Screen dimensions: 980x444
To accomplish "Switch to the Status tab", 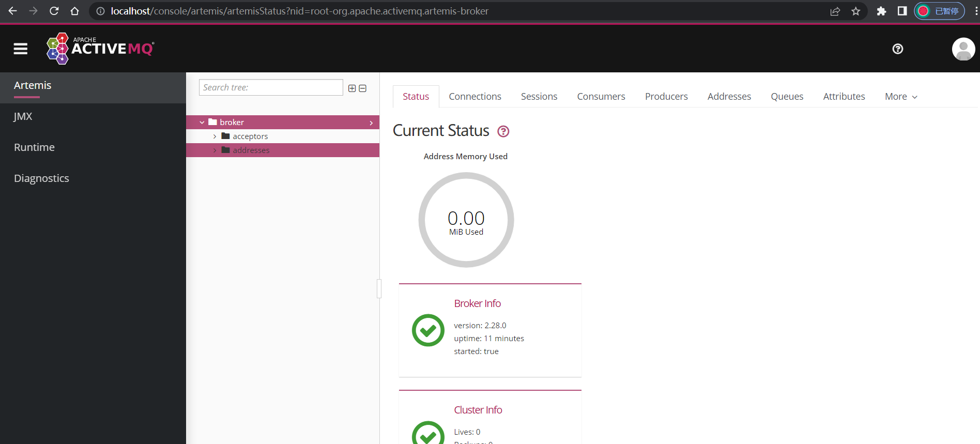I will 416,97.
